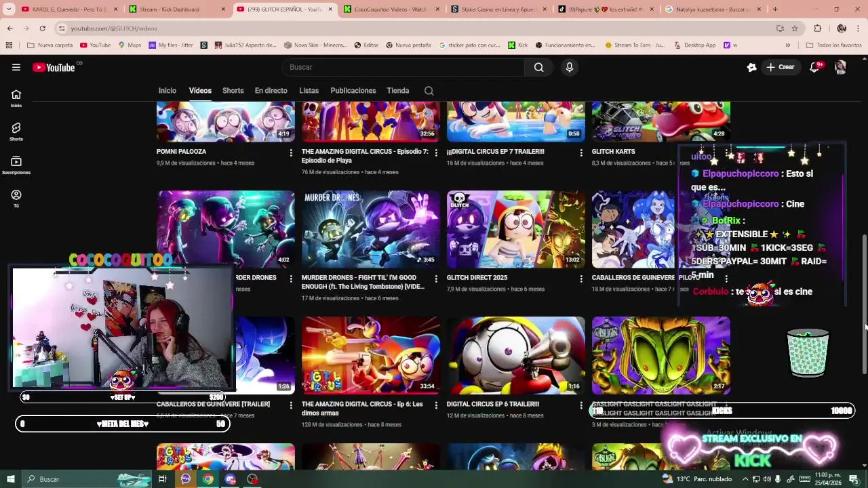Open Task View on taskbar
This screenshot has width=868, height=488.
pyautogui.click(x=163, y=479)
